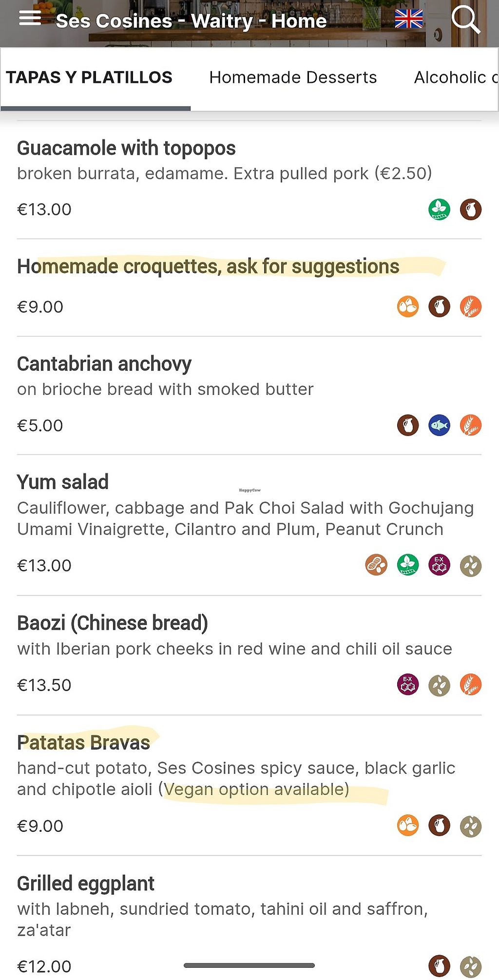The image size is (499, 980).
Task: Tap gluten icon on Homemade croquettes
Action: coord(470,307)
